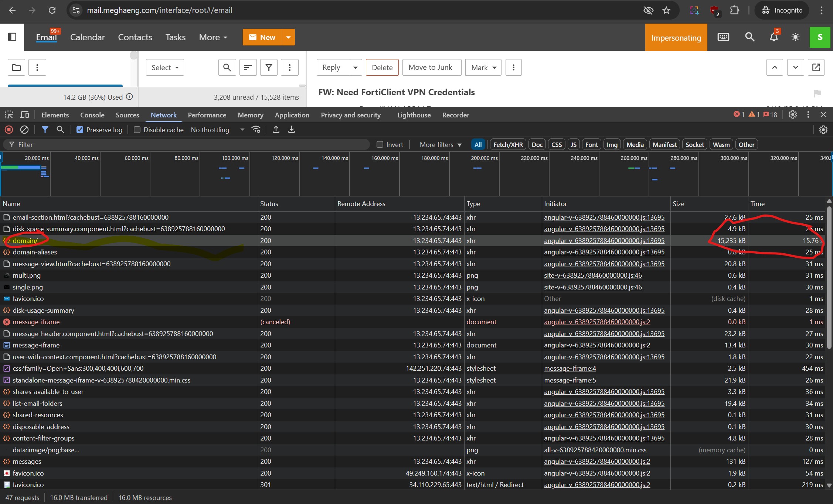Toggle the device toolbar icon in DevTools
This screenshot has width=833, height=504.
coord(24,115)
